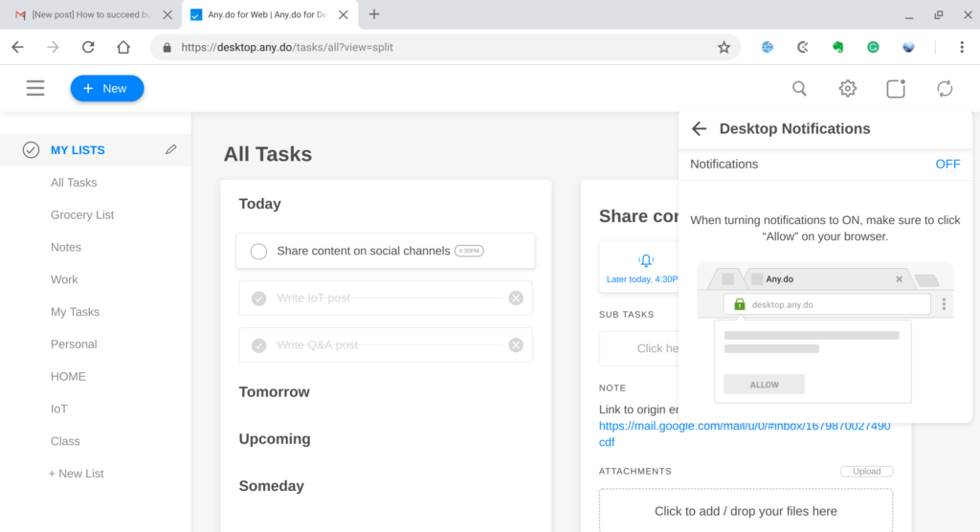Edit My Lists with pencil icon
The image size is (980, 532).
tap(170, 149)
